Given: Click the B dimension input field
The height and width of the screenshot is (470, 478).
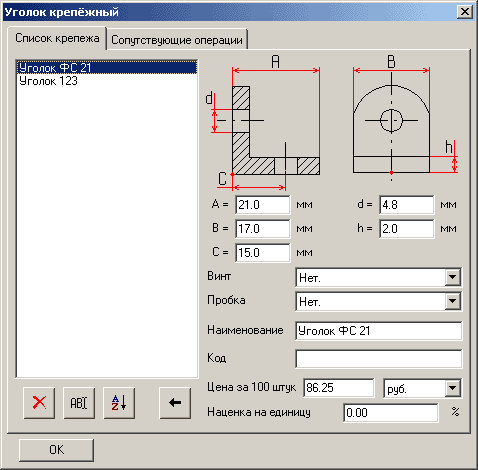Looking at the screenshot, I should click(263, 229).
